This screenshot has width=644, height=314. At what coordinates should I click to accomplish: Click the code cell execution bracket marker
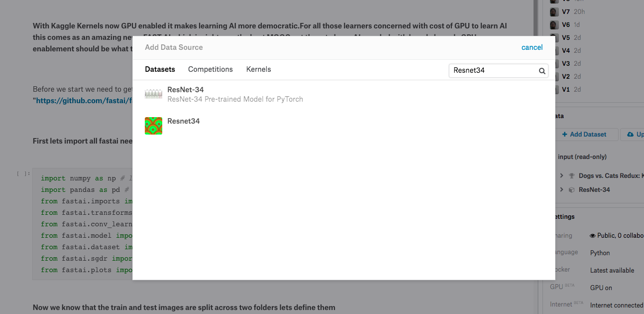23,174
